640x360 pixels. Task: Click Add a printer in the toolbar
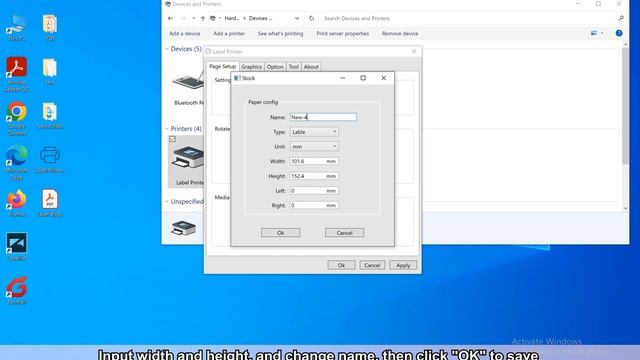pyautogui.click(x=229, y=33)
